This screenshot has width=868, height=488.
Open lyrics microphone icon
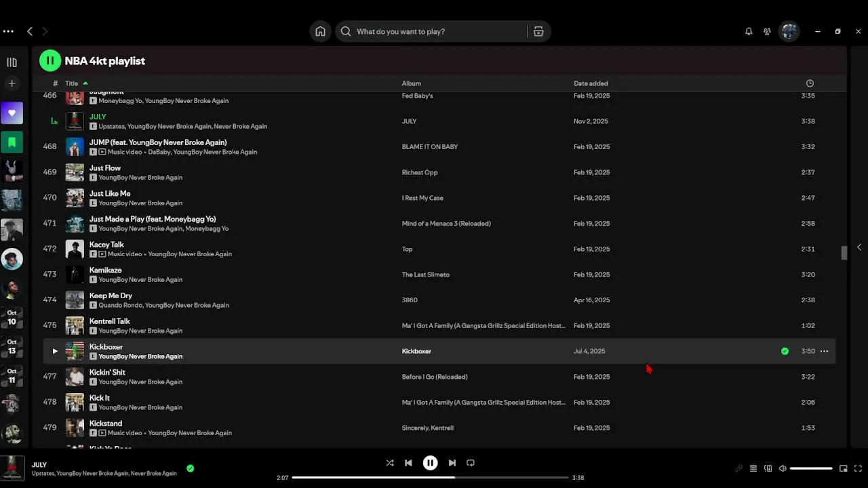(x=738, y=468)
